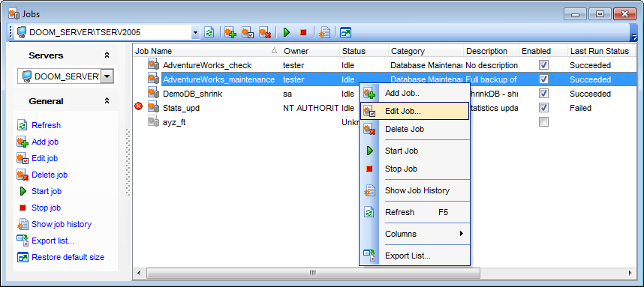Click the Restore default size toolbar icon
This screenshot has height=287, width=644.
(x=345, y=32)
